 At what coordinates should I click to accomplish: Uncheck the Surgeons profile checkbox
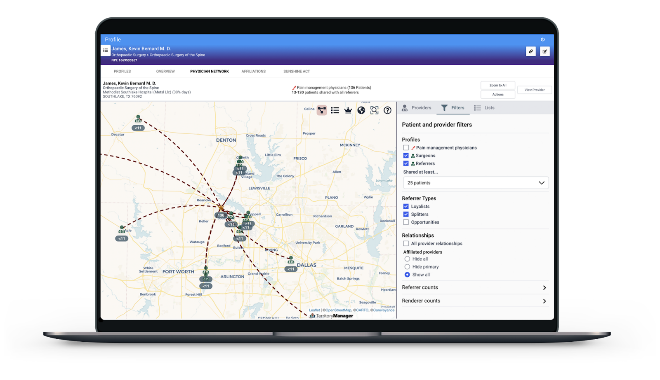(x=406, y=156)
